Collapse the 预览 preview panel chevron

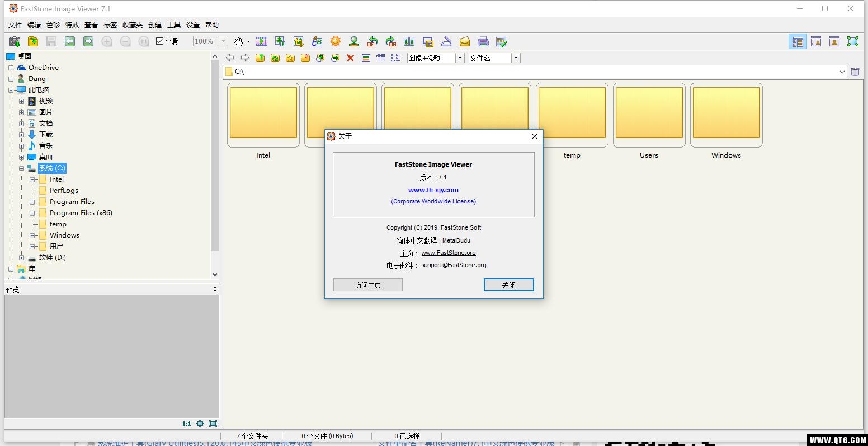point(215,289)
